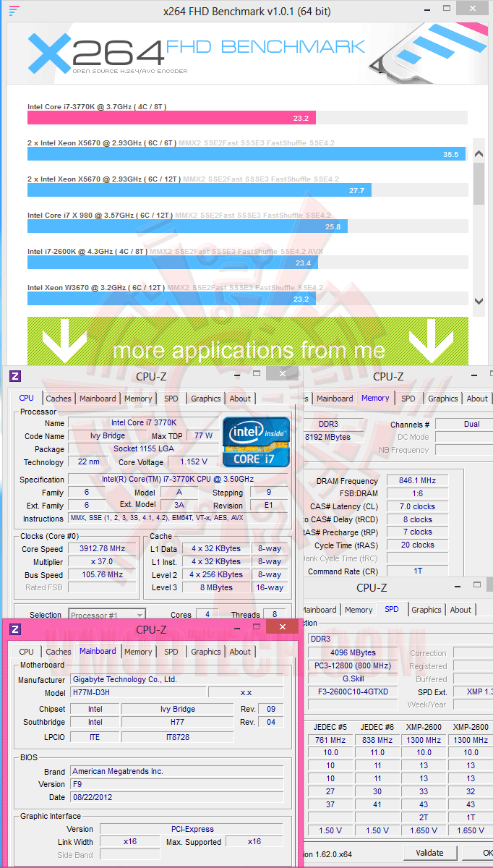This screenshot has width=493, height=868.
Task: Open Mainboard tab in CPU-Z CPU window
Action: pyautogui.click(x=98, y=399)
